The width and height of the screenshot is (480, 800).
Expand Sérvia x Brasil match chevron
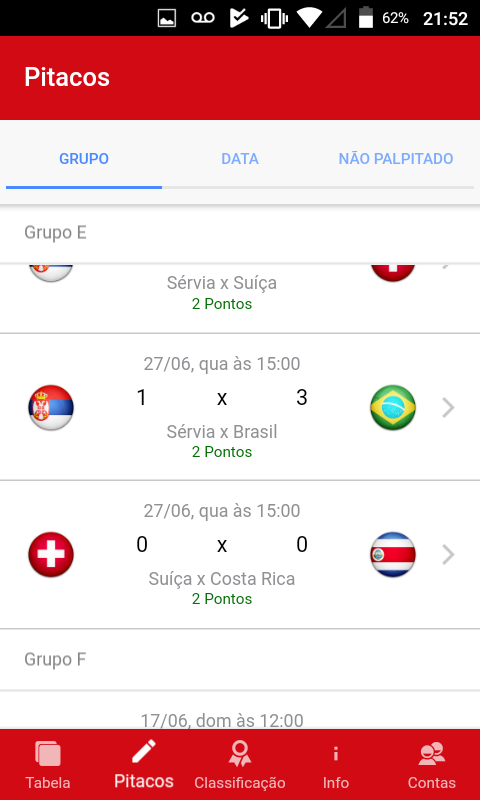(448, 408)
